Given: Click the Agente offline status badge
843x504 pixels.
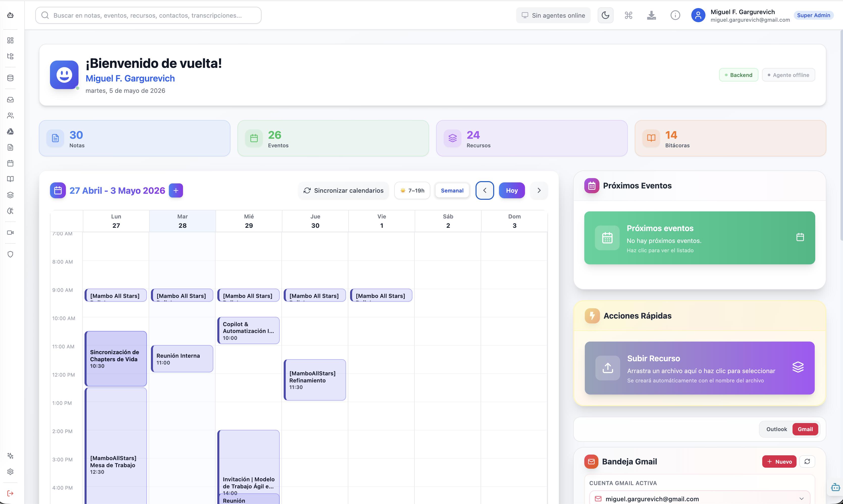Looking at the screenshot, I should pyautogui.click(x=788, y=75).
